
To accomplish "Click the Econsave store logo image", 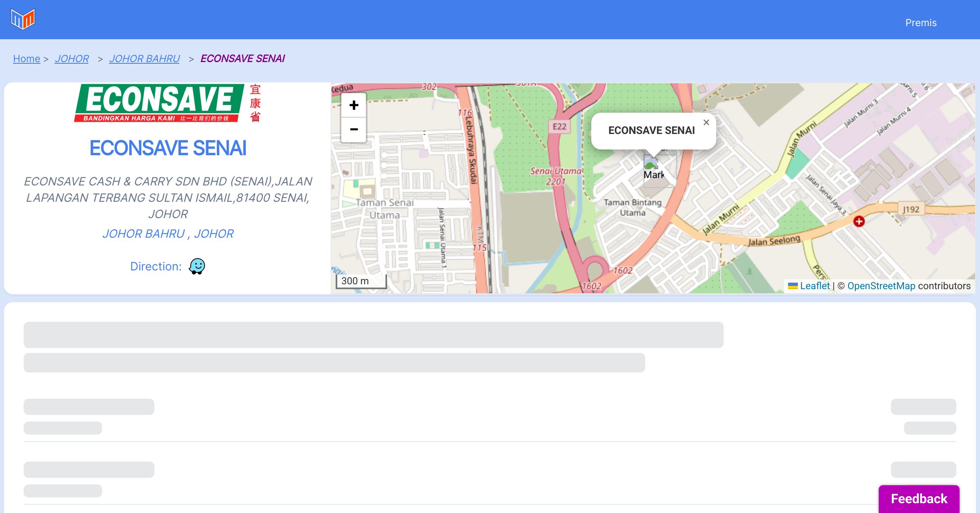I will tap(167, 103).
